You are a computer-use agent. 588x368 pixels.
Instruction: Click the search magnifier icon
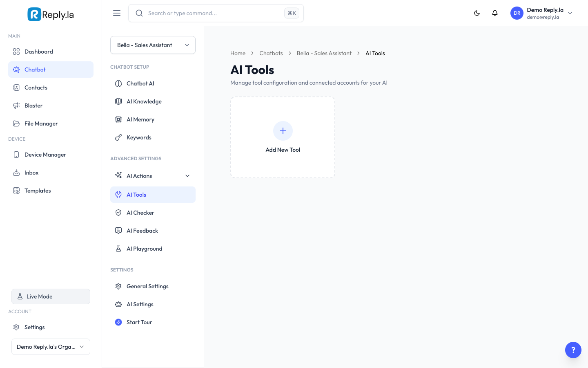139,13
